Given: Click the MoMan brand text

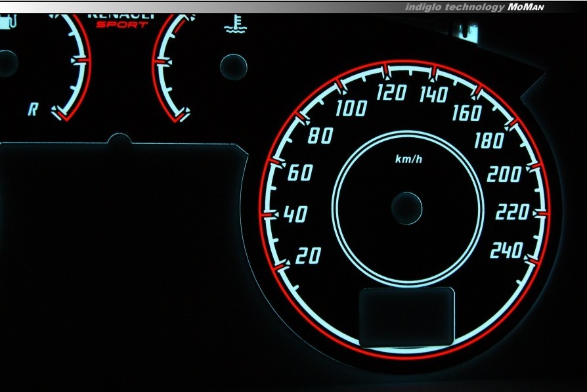Looking at the screenshot, I should pyautogui.click(x=526, y=7).
